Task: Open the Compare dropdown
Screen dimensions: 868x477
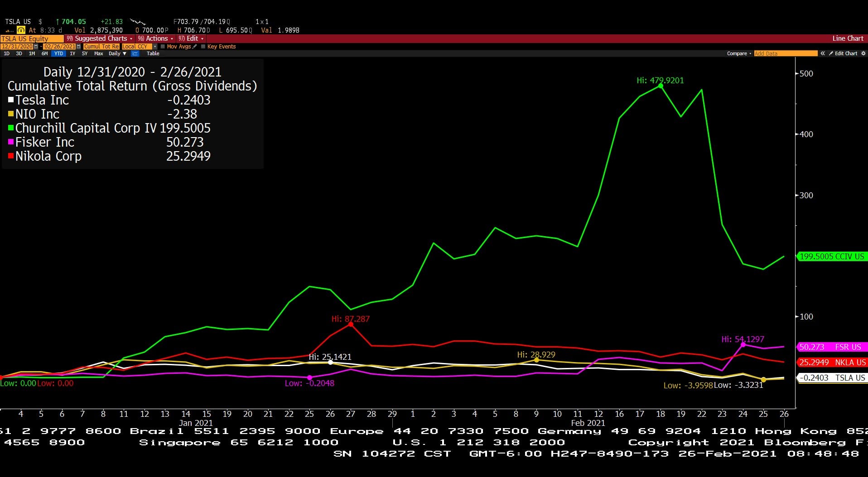Action: (x=739, y=53)
